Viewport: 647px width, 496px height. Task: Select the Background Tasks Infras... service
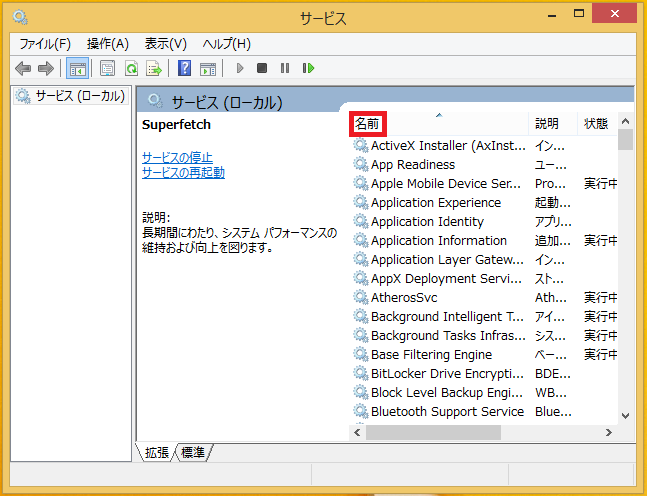pyautogui.click(x=448, y=335)
